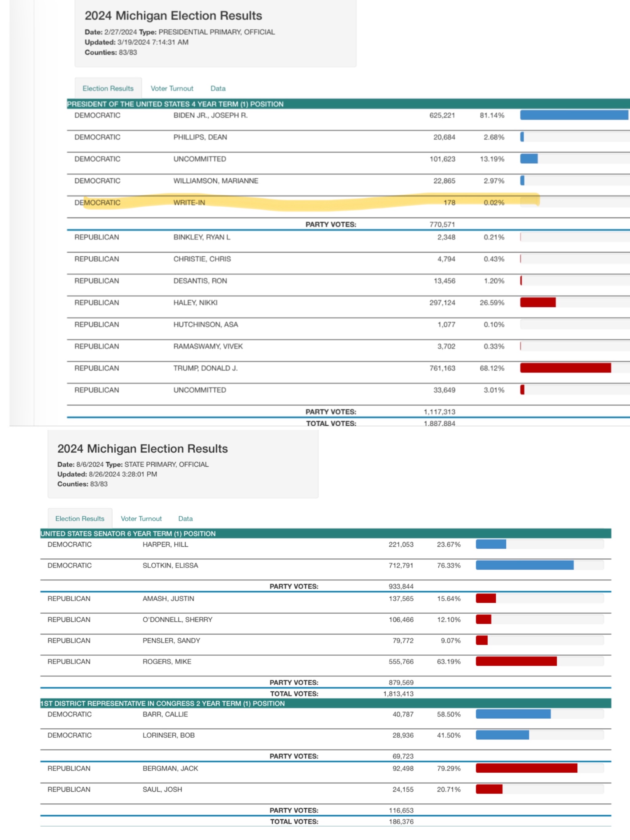Select the Updated 3/19/2024 7:14:31 AM line
The height and width of the screenshot is (840, 630).
click(136, 42)
